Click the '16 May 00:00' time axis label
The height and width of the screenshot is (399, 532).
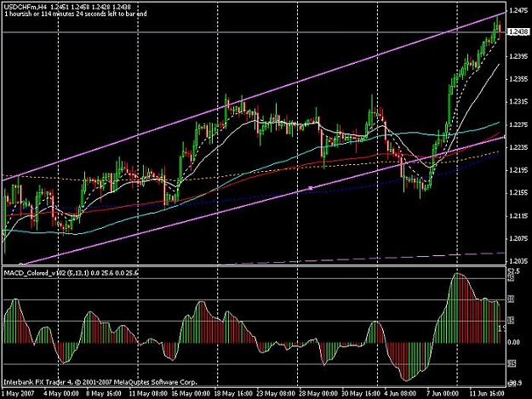pos(191,394)
